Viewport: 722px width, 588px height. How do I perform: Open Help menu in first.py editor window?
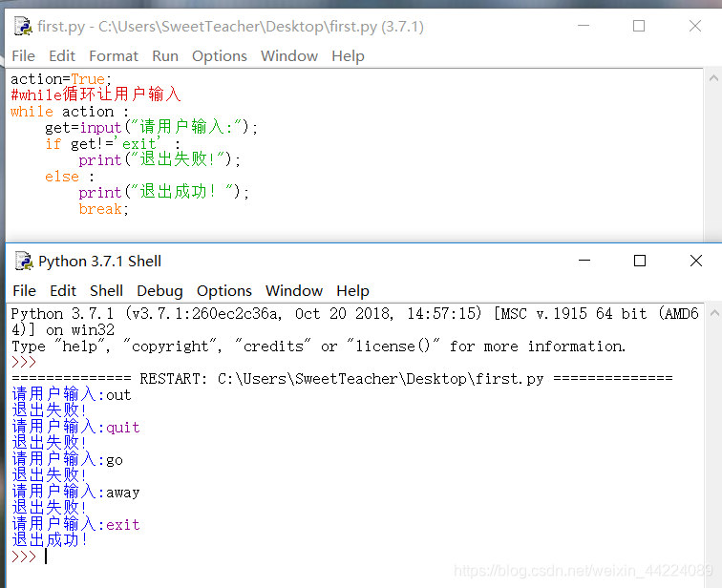(348, 56)
